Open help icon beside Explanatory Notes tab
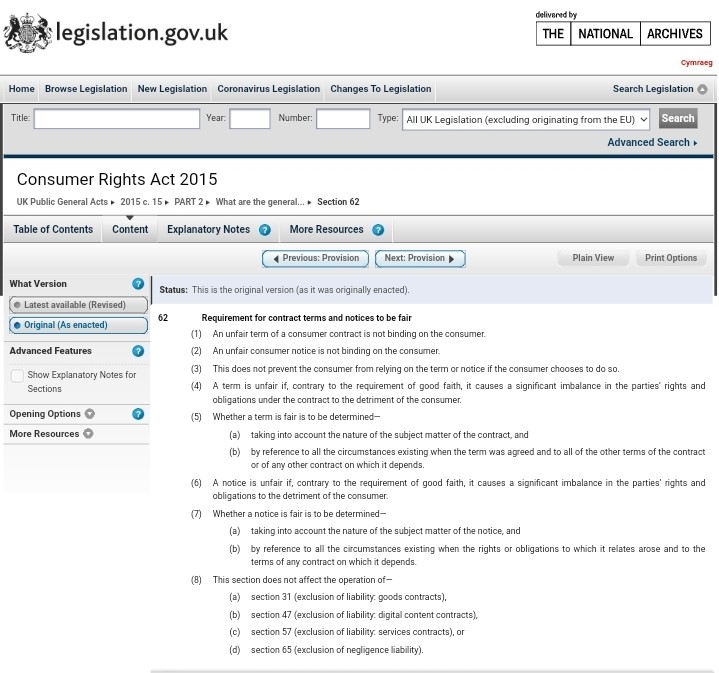The height and width of the screenshot is (673, 719). pyautogui.click(x=265, y=230)
